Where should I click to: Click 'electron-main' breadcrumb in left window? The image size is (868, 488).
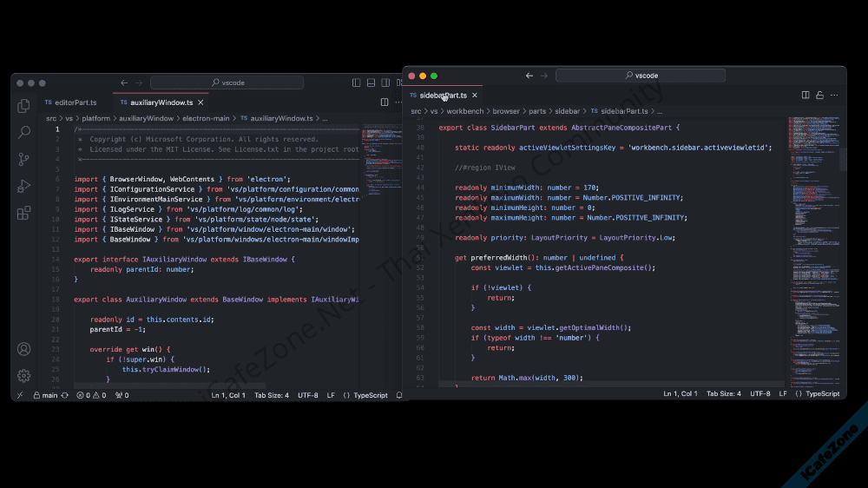pyautogui.click(x=206, y=118)
